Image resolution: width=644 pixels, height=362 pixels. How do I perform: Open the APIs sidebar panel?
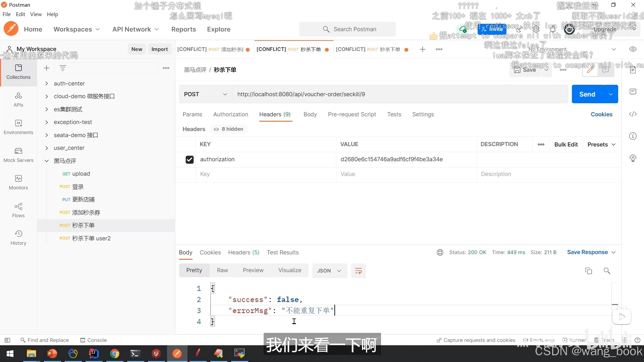point(18,100)
